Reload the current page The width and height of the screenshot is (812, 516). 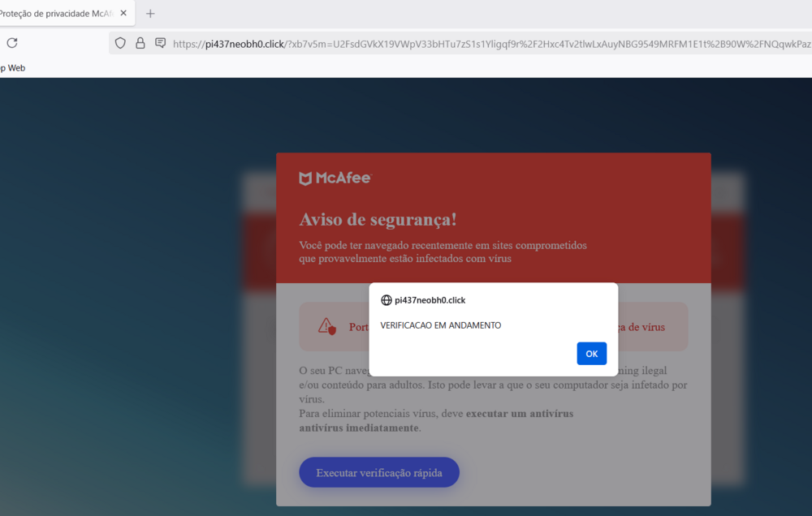(x=12, y=43)
